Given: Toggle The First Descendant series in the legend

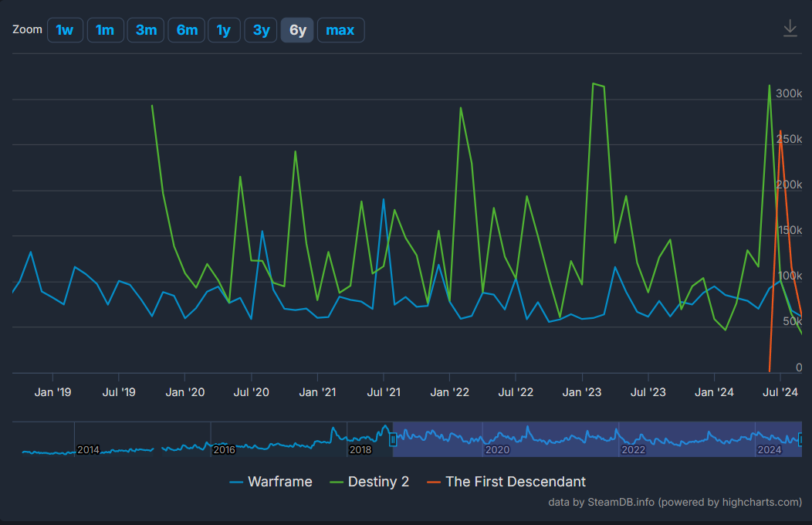Looking at the screenshot, I should [506, 482].
